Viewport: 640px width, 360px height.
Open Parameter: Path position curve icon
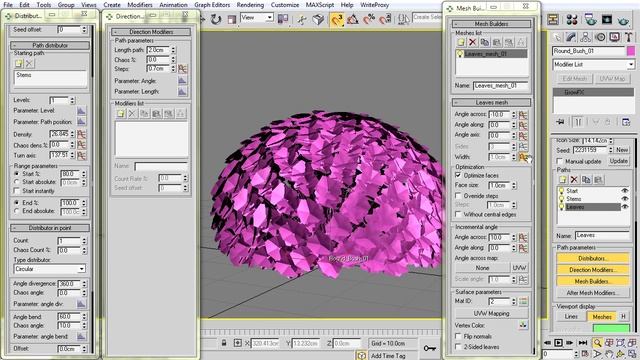(x=81, y=122)
